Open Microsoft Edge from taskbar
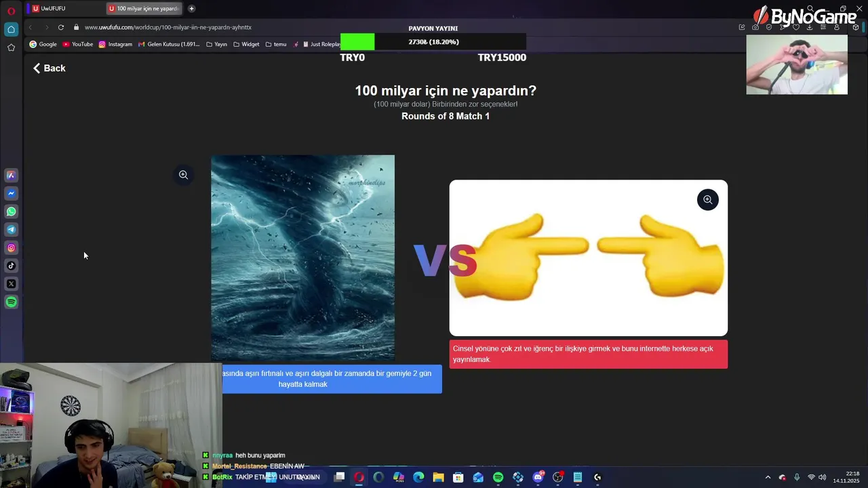This screenshot has width=868, height=488. click(418, 477)
